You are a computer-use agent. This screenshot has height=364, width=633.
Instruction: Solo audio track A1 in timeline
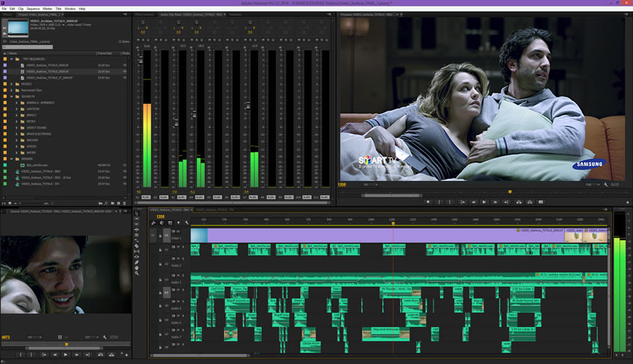coord(183,247)
